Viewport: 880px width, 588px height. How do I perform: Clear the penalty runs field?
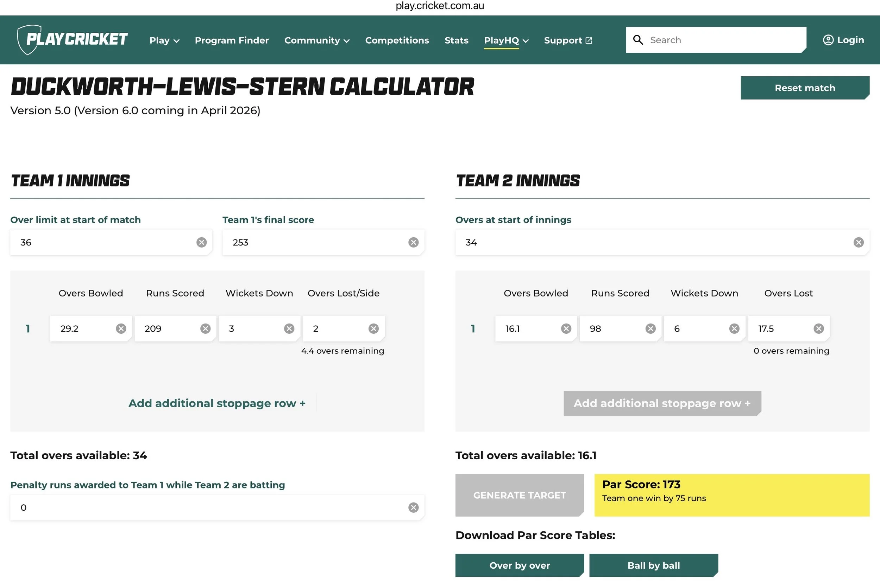click(x=413, y=507)
